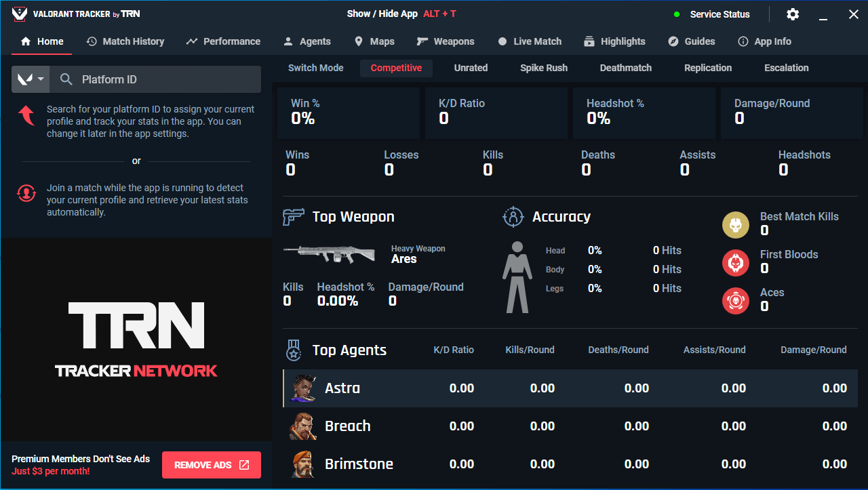
Task: Click the REMOVE ADS button
Action: point(212,465)
